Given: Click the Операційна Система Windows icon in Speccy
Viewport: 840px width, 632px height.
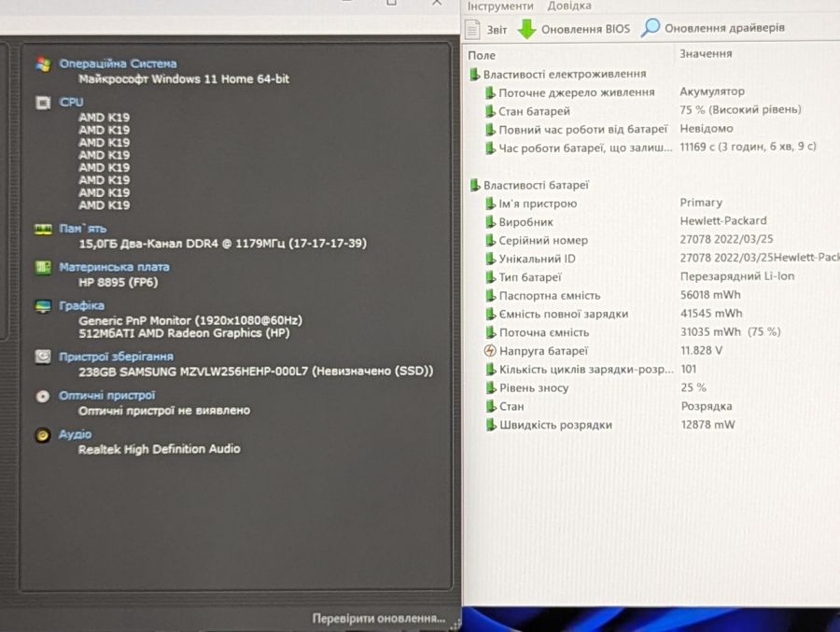Looking at the screenshot, I should coord(43,63).
